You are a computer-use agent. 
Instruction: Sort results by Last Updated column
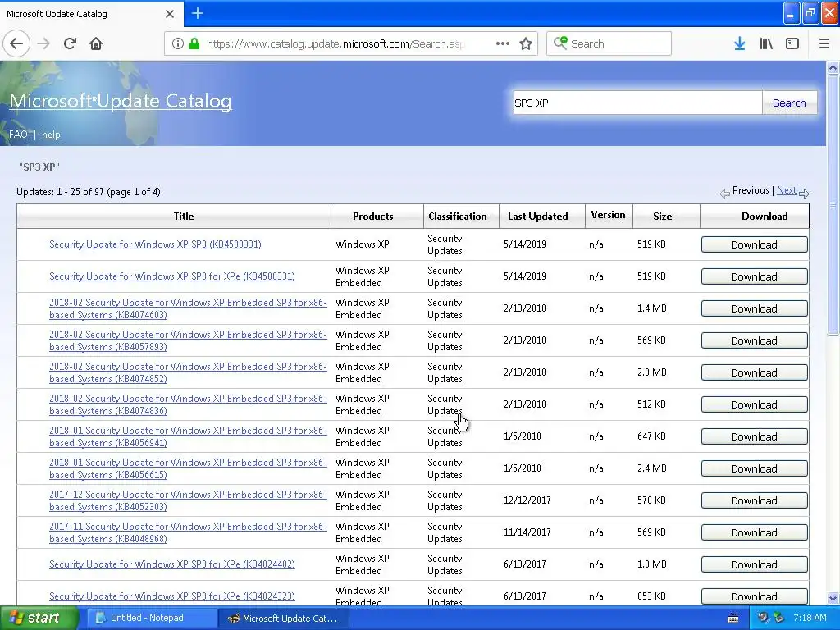click(538, 217)
